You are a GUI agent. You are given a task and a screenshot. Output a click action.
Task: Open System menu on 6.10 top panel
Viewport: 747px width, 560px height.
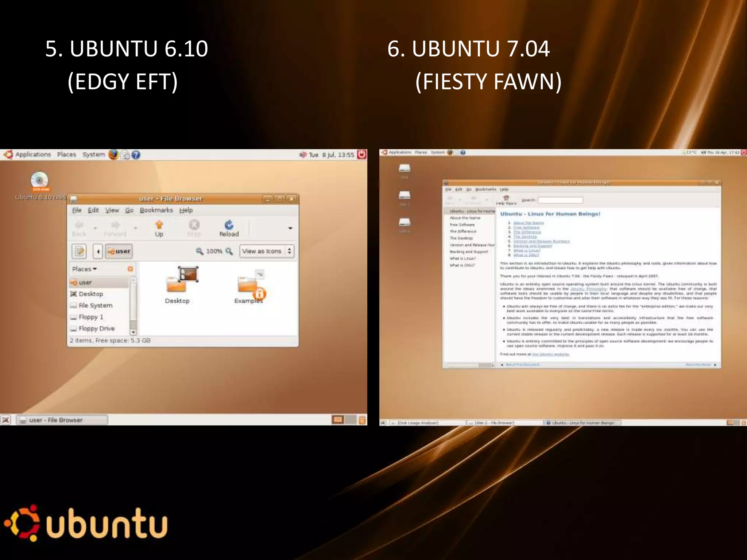pos(93,155)
